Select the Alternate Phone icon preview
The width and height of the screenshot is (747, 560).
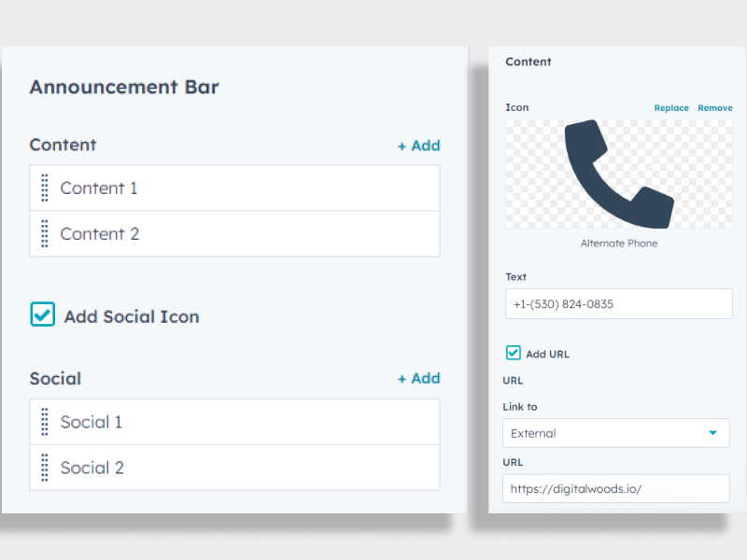(618, 173)
